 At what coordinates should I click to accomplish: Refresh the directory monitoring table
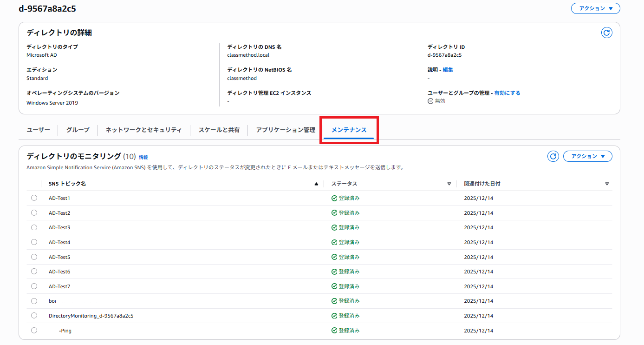553,156
